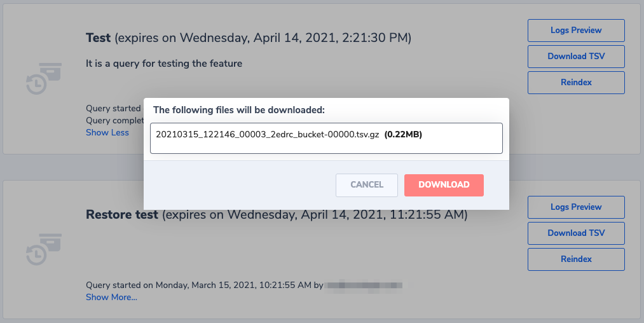
Task: Click the archive restore icon for Test query
Action: click(x=44, y=78)
